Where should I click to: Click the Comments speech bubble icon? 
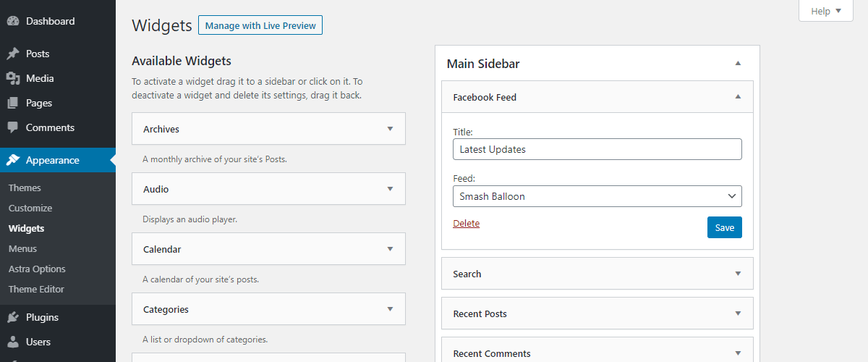pyautogui.click(x=13, y=127)
